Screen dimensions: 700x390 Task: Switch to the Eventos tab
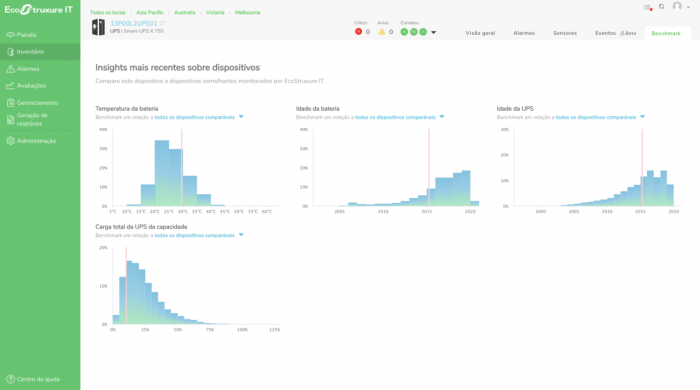coord(605,33)
